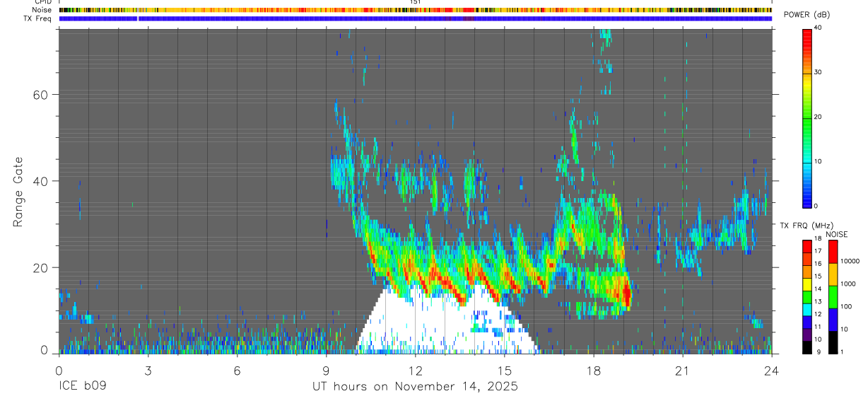868x401 pixels.
Task: Click the Range Gate axis tick 40
Action: pos(39,181)
